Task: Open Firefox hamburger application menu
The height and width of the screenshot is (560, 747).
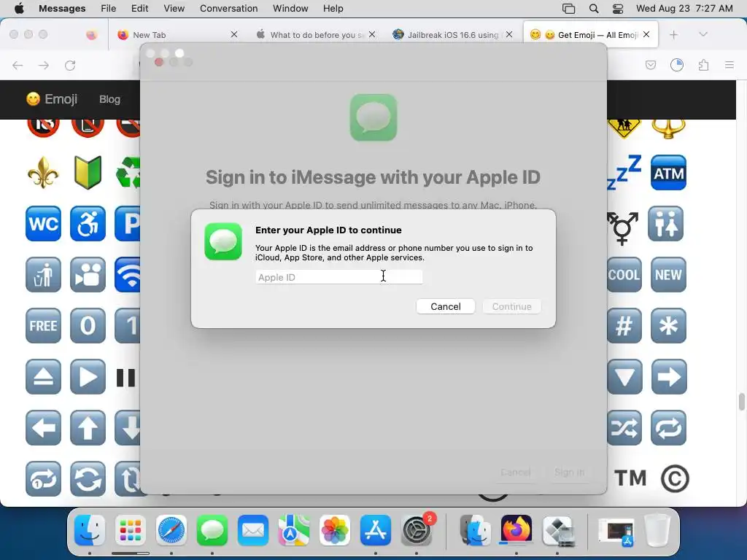Action: 729,65
